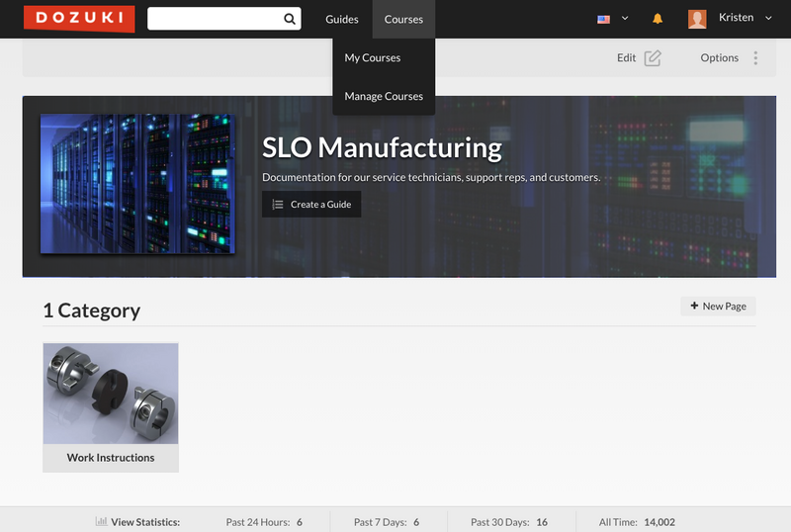
Task: Click the 1 Category heading
Action: point(91,310)
